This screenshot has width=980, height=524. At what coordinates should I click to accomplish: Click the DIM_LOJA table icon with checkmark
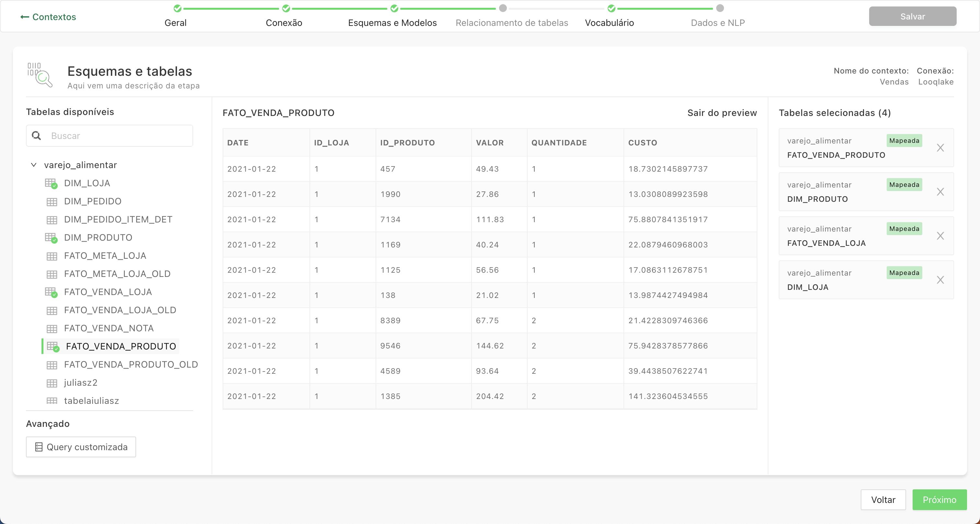tap(51, 183)
